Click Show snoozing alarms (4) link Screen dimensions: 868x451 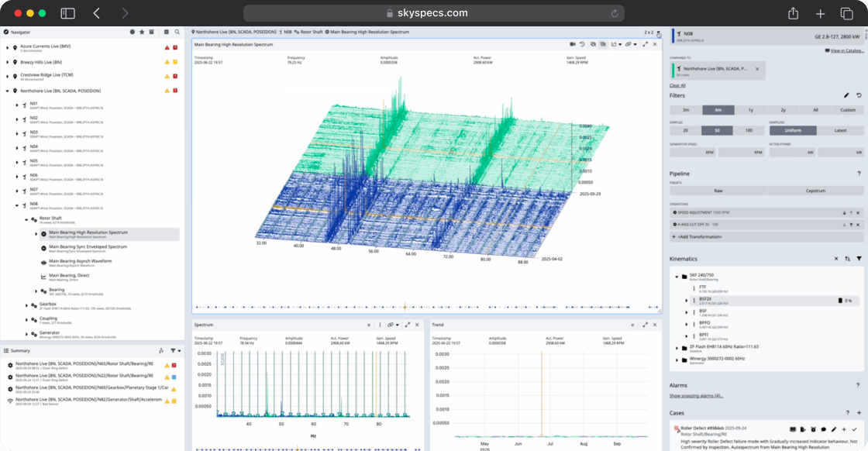tap(696, 396)
